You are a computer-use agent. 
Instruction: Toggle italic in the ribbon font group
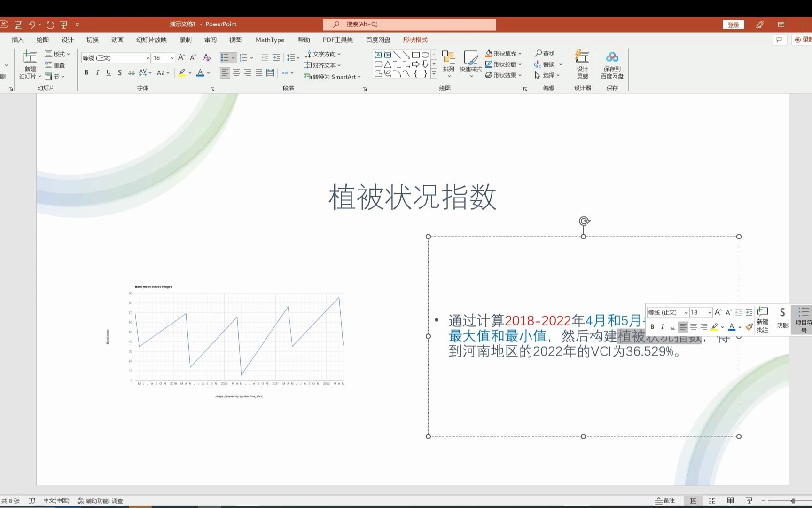click(98, 72)
